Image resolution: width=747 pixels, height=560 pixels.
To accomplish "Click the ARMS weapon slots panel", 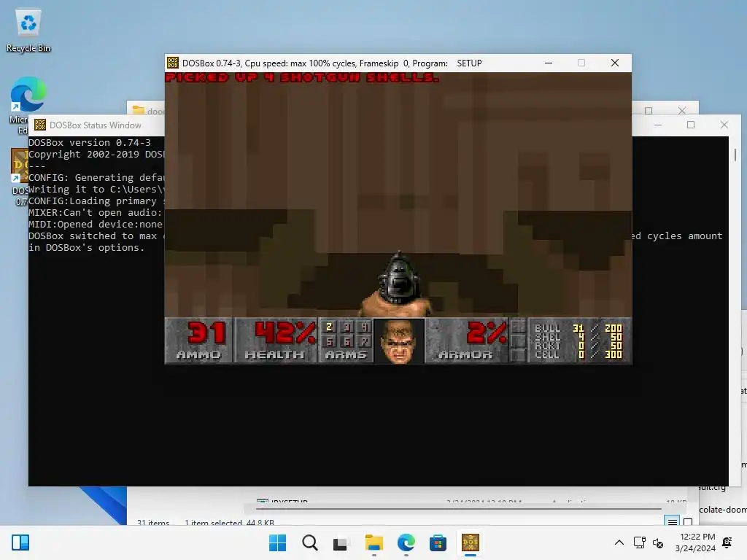I will tap(346, 341).
